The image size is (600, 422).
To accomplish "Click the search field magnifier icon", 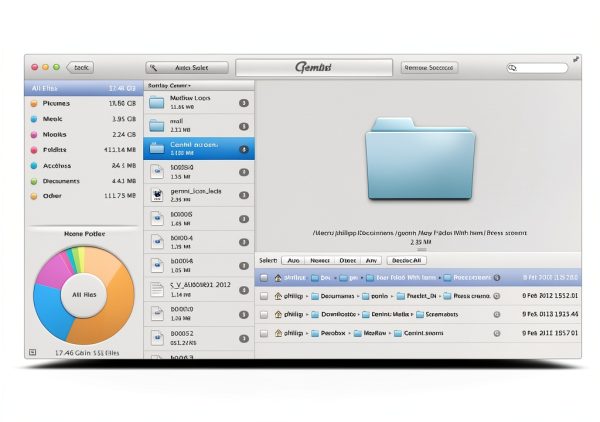I will [x=512, y=68].
